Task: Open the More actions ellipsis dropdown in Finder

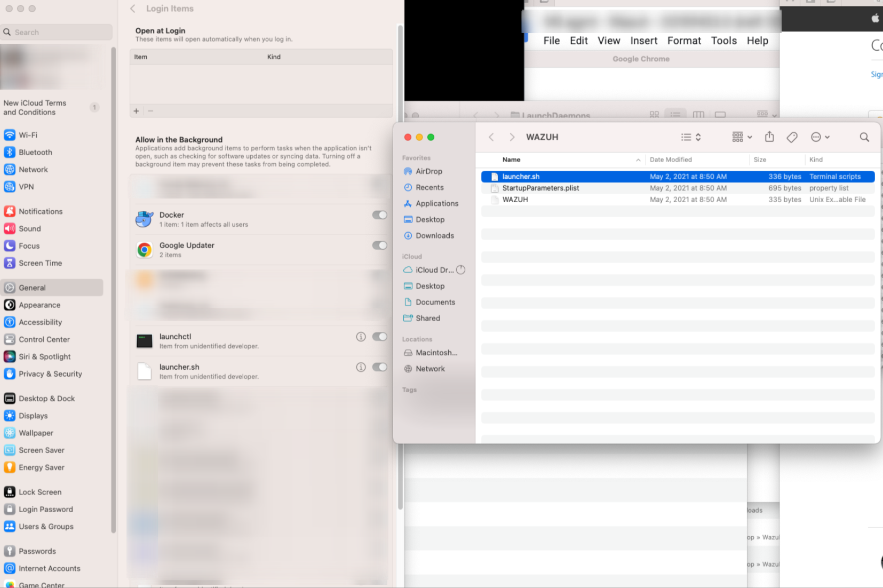Action: (x=820, y=137)
